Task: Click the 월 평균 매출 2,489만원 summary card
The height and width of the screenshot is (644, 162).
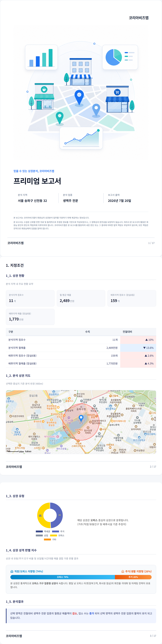Action: coord(81,298)
